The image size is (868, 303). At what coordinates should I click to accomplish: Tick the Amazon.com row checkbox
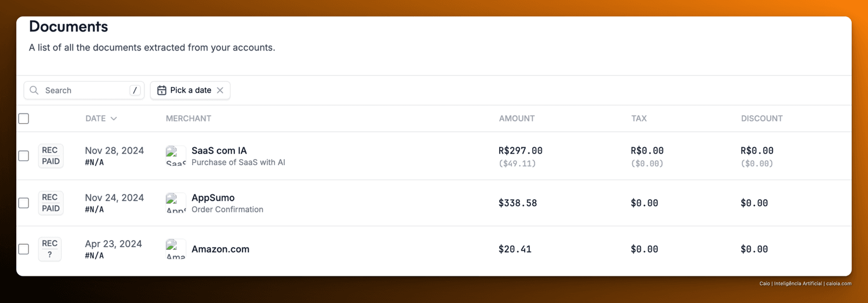pos(24,249)
